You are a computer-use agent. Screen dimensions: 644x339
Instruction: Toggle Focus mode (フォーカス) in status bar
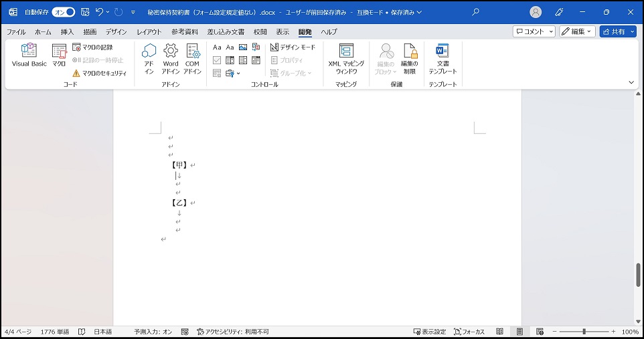coord(469,332)
